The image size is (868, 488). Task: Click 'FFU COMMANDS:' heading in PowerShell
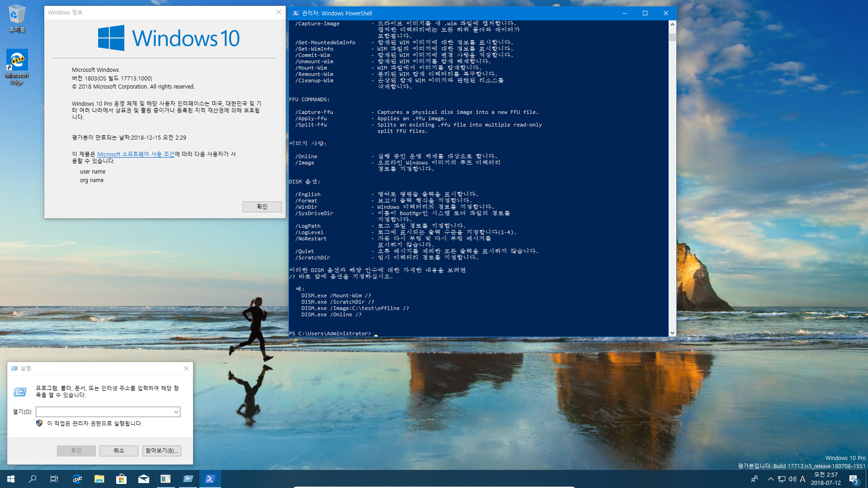coord(309,99)
